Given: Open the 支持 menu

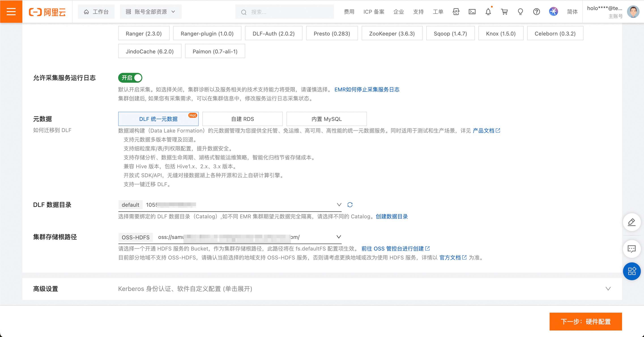Looking at the screenshot, I should [418, 12].
